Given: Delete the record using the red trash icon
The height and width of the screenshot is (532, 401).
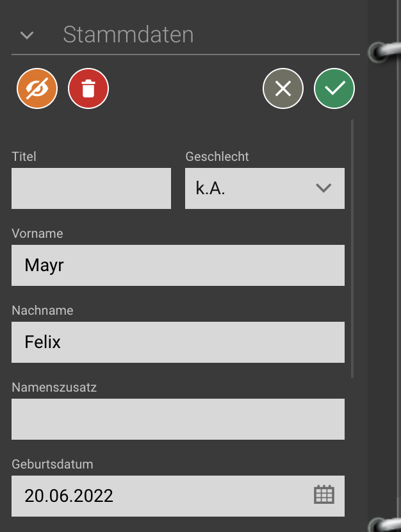Looking at the screenshot, I should tap(88, 88).
